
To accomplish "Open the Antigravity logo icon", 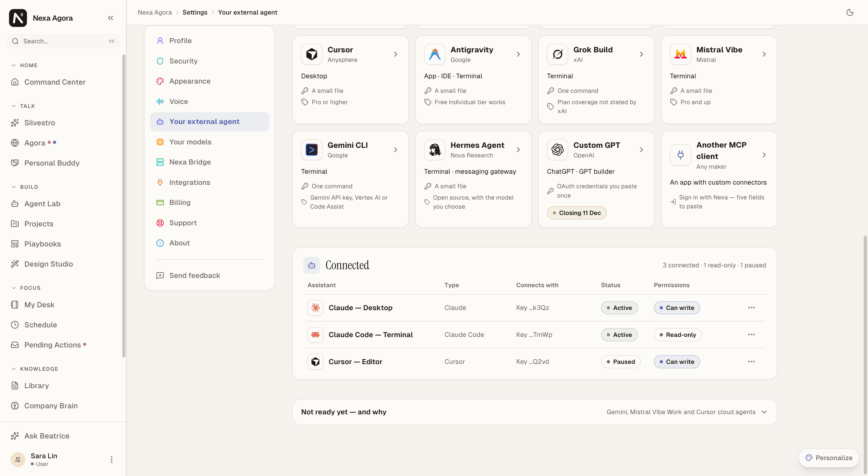I will (435, 54).
